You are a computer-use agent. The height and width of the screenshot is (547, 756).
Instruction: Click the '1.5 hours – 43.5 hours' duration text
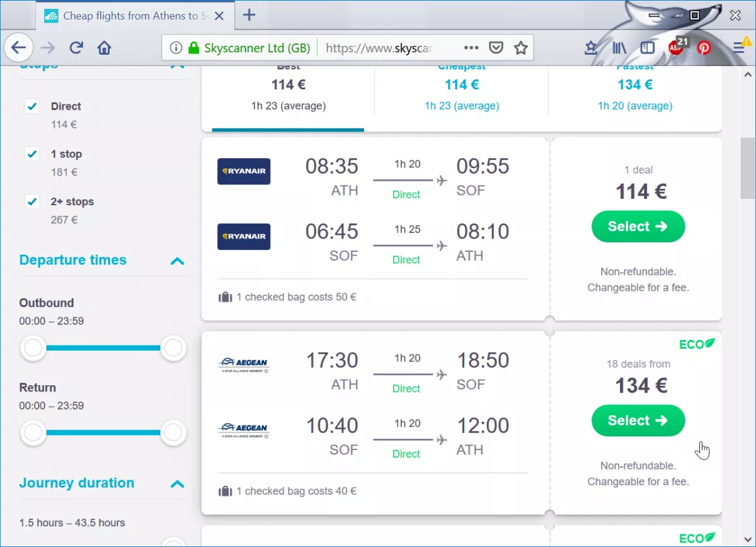72,523
